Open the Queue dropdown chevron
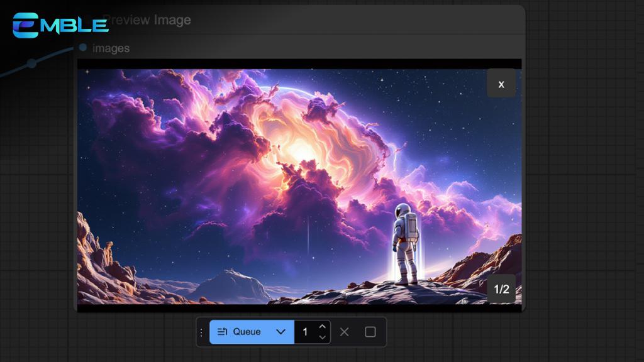This screenshot has height=362, width=644. 281,332
